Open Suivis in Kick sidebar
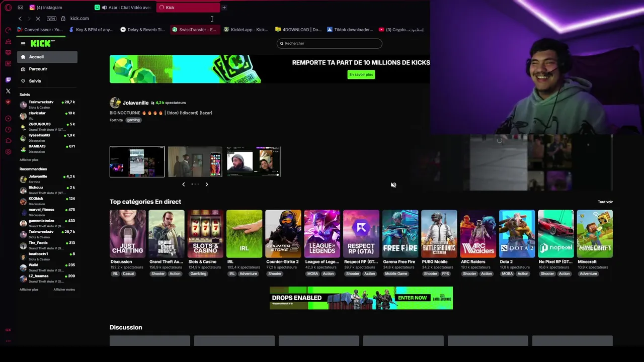The height and width of the screenshot is (362, 644). tap(47, 81)
